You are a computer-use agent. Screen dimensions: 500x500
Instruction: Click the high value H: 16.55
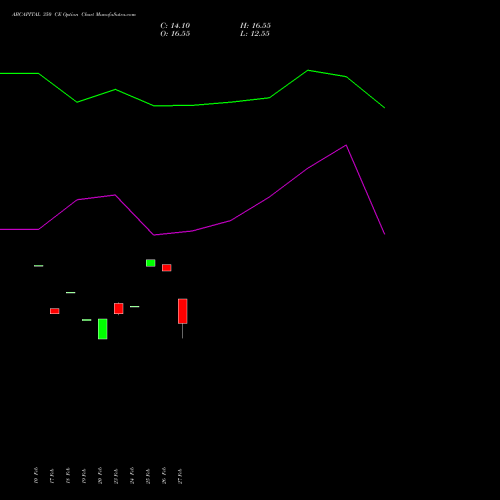pos(255,26)
